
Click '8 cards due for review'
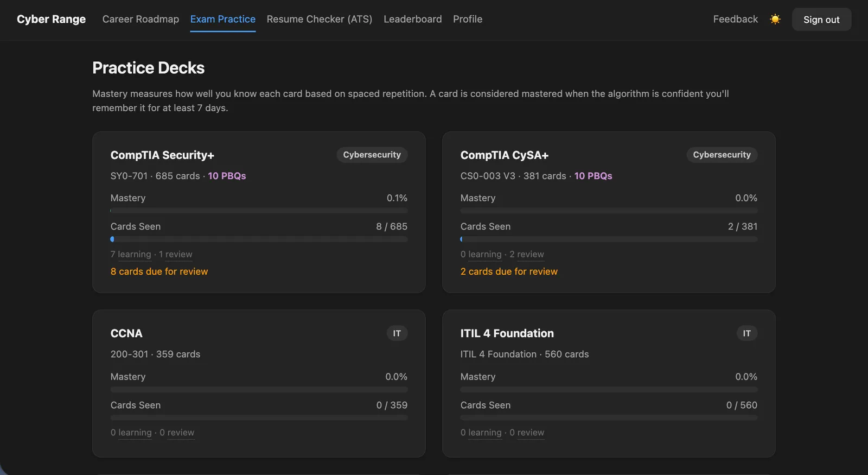(x=159, y=271)
